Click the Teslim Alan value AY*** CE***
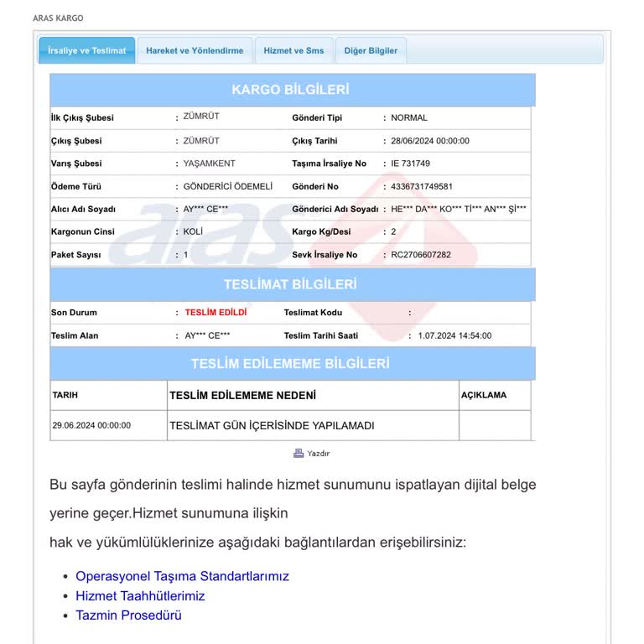 pyautogui.click(x=207, y=335)
